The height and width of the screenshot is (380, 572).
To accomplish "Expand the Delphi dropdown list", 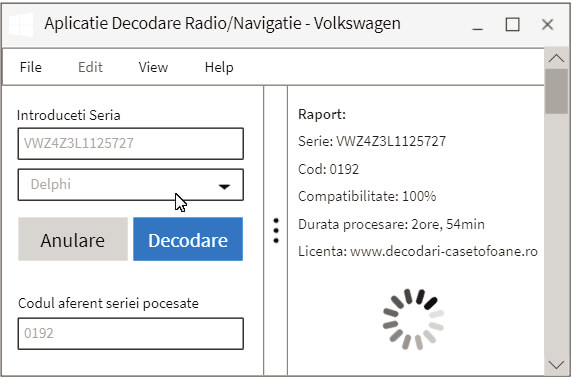I will click(131, 185).
